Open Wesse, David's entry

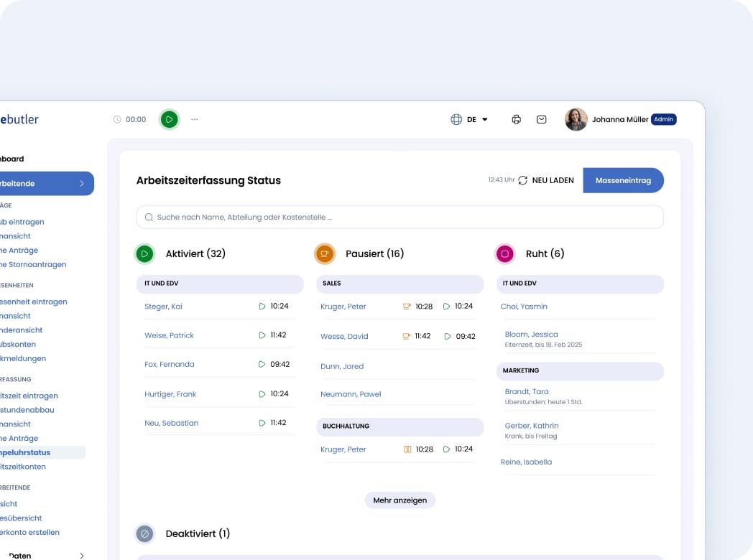(344, 337)
